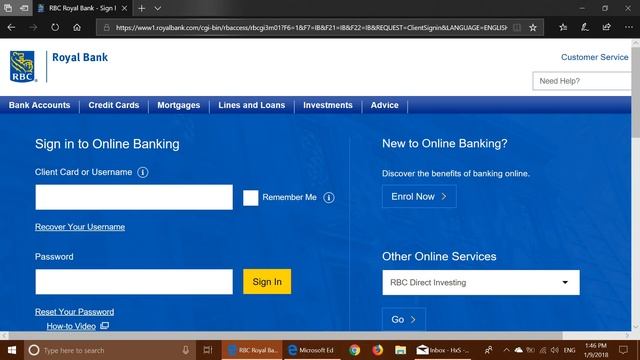Go to browser home page icon
Viewport: 640px width, 360px height.
click(77, 27)
